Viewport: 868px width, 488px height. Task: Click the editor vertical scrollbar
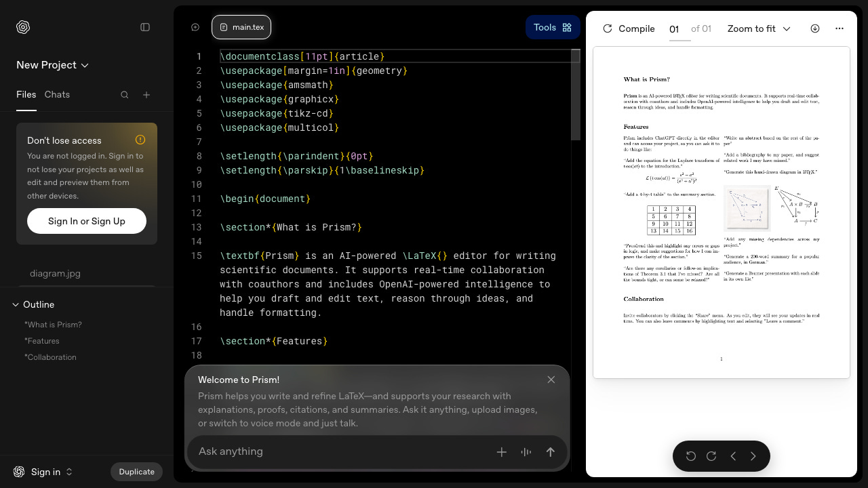pyautogui.click(x=576, y=95)
